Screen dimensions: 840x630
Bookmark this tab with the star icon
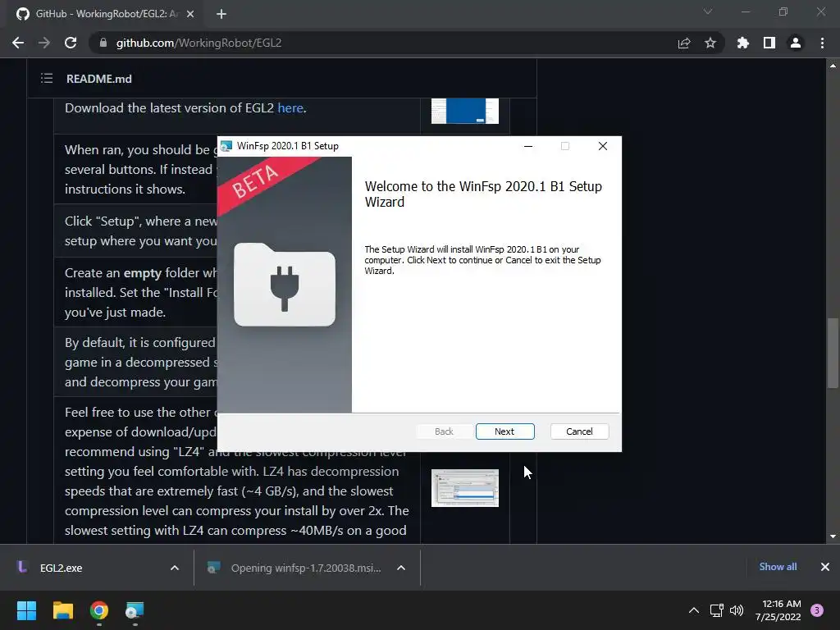(710, 43)
